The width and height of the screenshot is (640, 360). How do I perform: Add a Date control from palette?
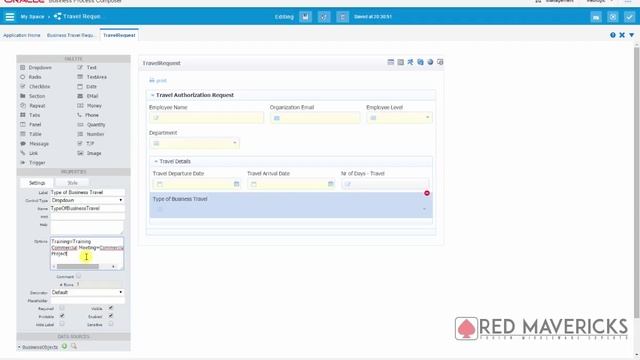click(87, 87)
